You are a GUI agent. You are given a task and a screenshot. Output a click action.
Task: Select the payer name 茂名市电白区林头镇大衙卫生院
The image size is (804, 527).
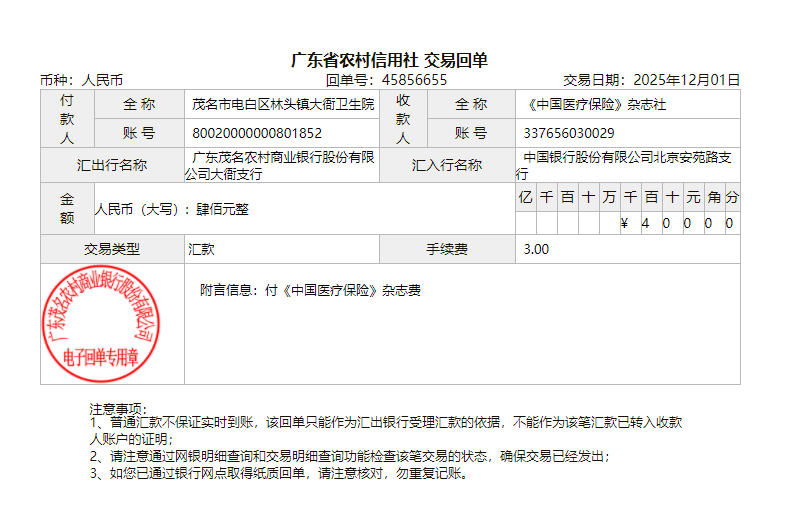click(283, 104)
